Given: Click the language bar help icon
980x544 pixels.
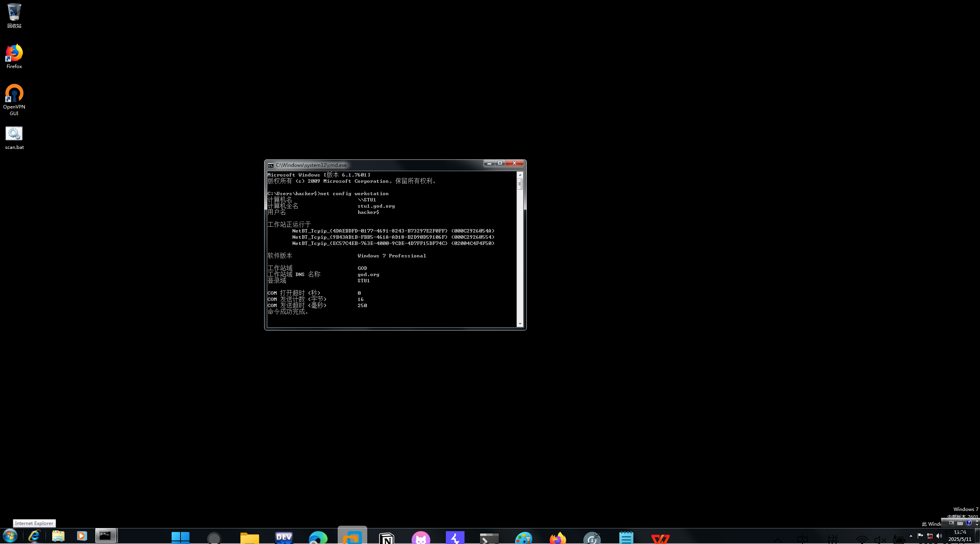Looking at the screenshot, I should (969, 523).
